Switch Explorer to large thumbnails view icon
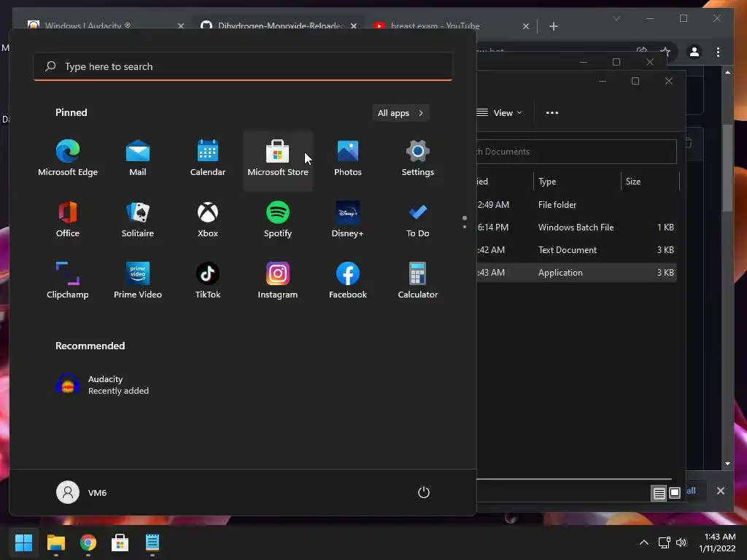The image size is (747, 560). click(675, 493)
